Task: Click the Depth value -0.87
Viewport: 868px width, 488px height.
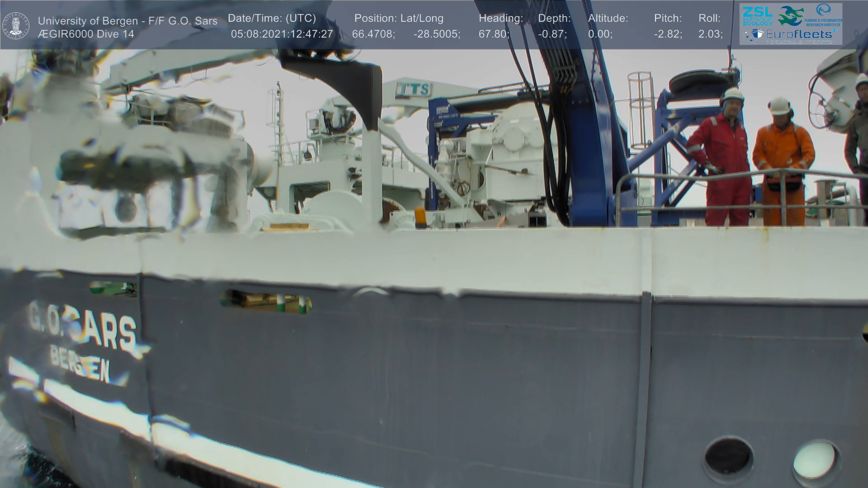Action: click(x=552, y=34)
